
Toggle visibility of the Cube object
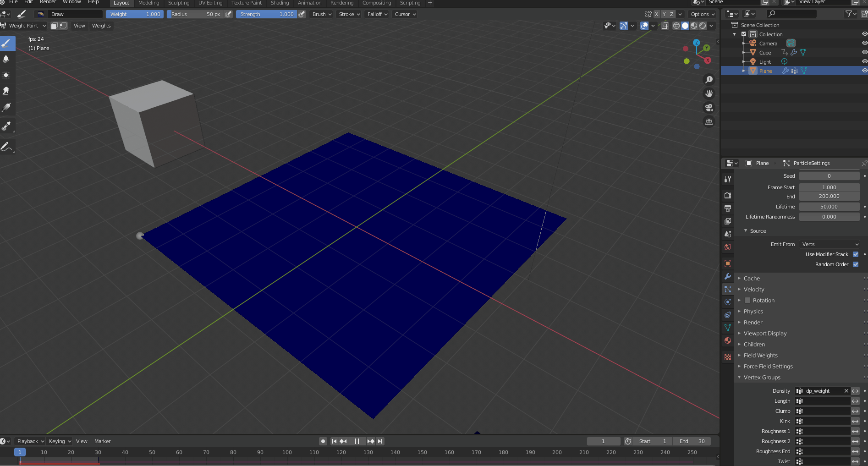[864, 52]
